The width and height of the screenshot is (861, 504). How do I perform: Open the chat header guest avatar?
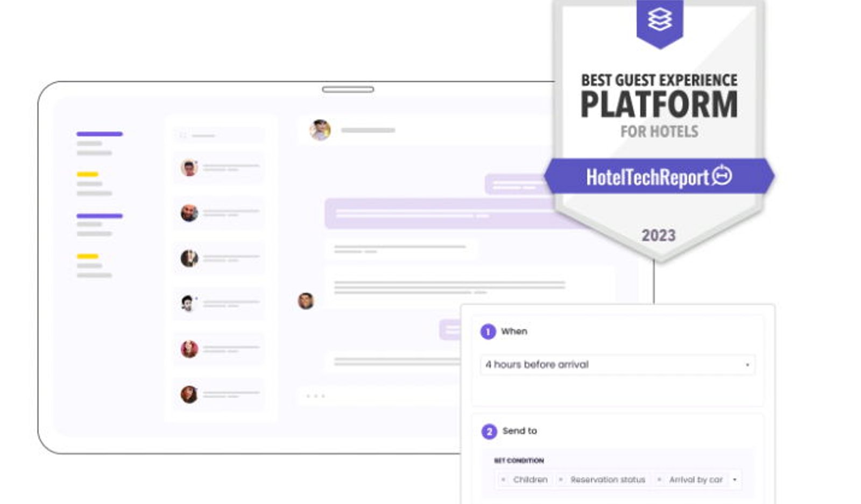[x=320, y=130]
